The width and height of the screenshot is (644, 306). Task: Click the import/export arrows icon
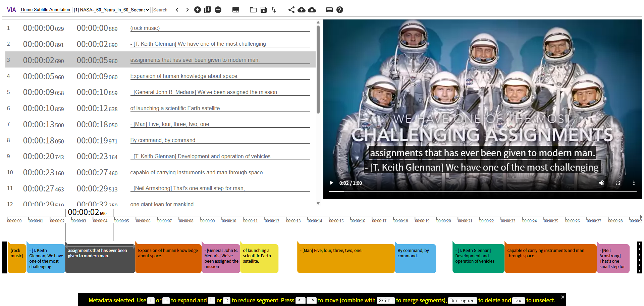(x=274, y=10)
